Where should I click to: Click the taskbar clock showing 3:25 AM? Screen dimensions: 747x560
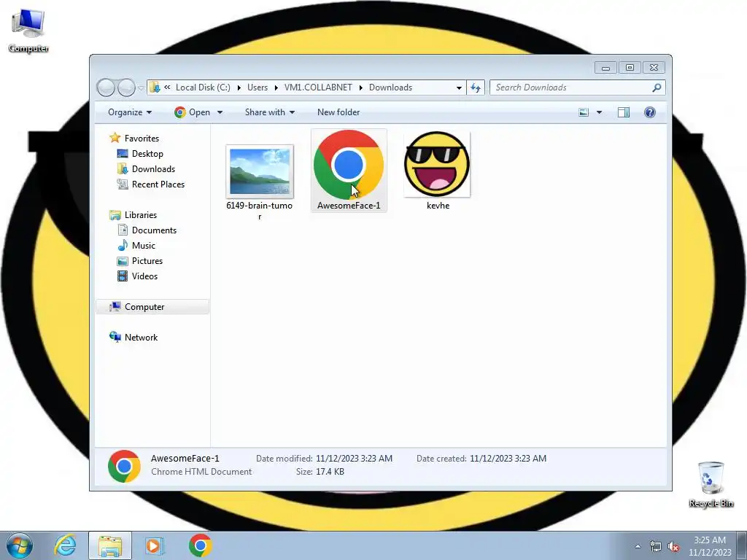click(710, 546)
